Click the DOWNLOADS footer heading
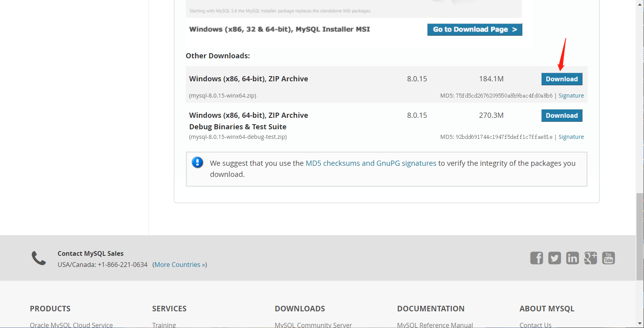The width and height of the screenshot is (644, 328). pyautogui.click(x=300, y=309)
